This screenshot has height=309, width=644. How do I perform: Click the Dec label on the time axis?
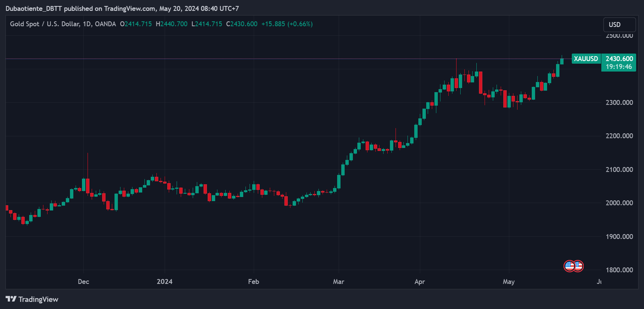pyautogui.click(x=83, y=282)
